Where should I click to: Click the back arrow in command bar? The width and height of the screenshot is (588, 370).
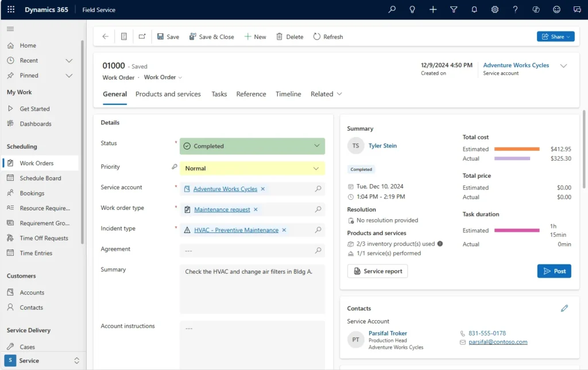(105, 37)
